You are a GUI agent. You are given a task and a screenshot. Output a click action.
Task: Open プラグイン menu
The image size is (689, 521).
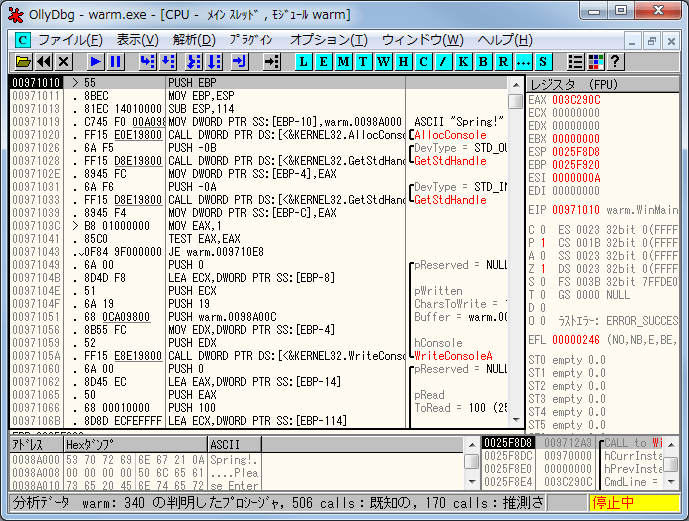[x=251, y=40]
